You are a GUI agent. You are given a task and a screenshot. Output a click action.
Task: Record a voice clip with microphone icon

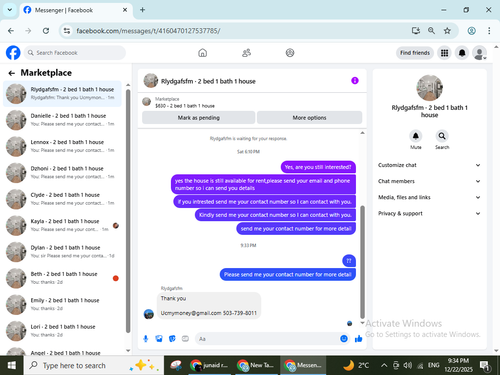tap(146, 339)
